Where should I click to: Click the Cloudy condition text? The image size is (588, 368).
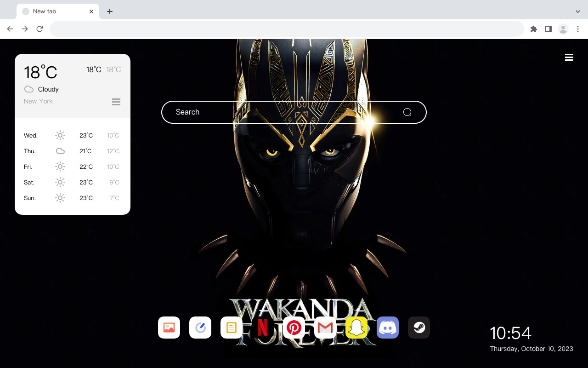[48, 89]
